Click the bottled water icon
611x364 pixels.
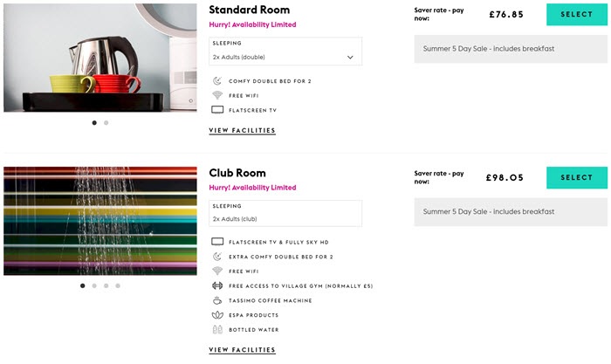217,330
